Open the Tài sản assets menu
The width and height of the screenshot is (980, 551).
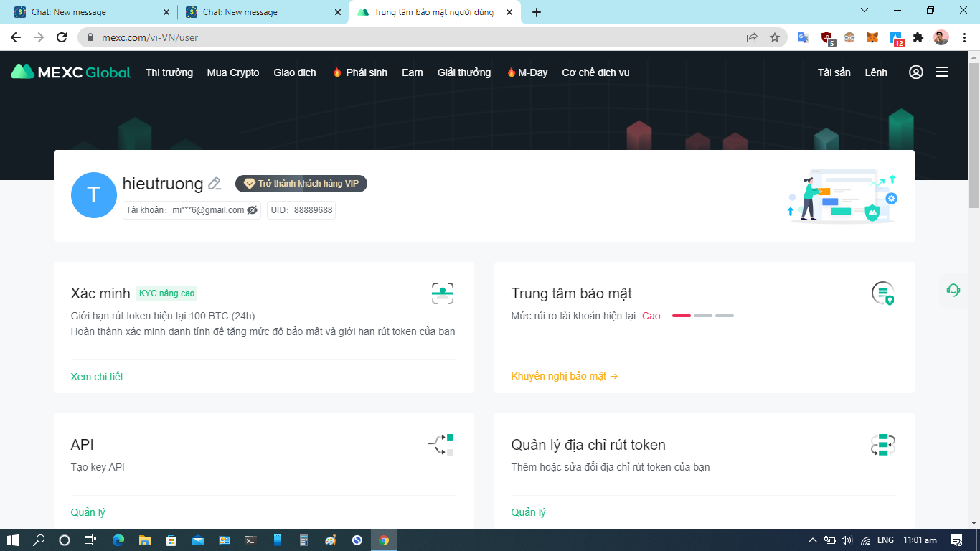(x=834, y=72)
